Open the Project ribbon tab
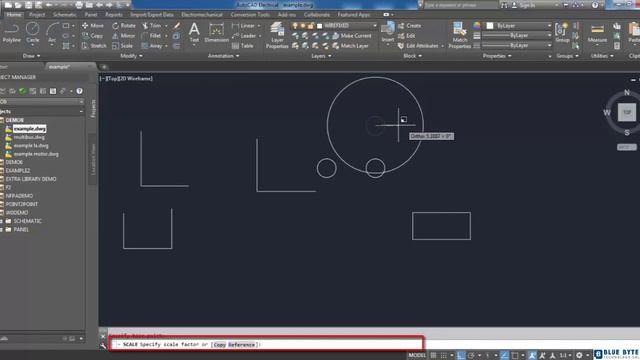 37,15
